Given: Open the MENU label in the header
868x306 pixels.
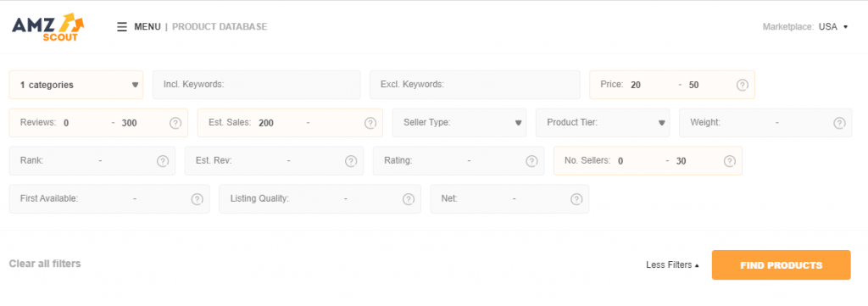Looking at the screenshot, I should point(147,26).
